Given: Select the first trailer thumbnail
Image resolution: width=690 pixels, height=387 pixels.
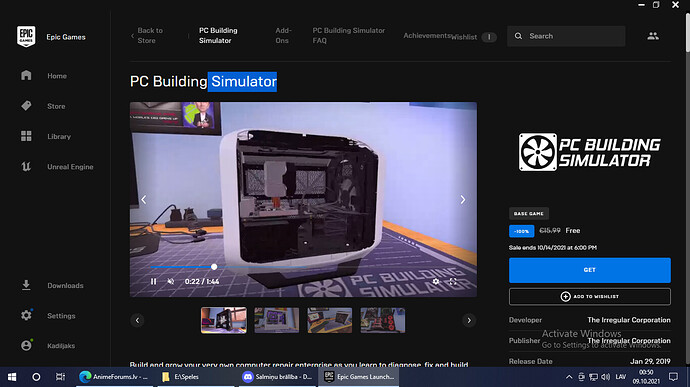Looking at the screenshot, I should click(224, 320).
